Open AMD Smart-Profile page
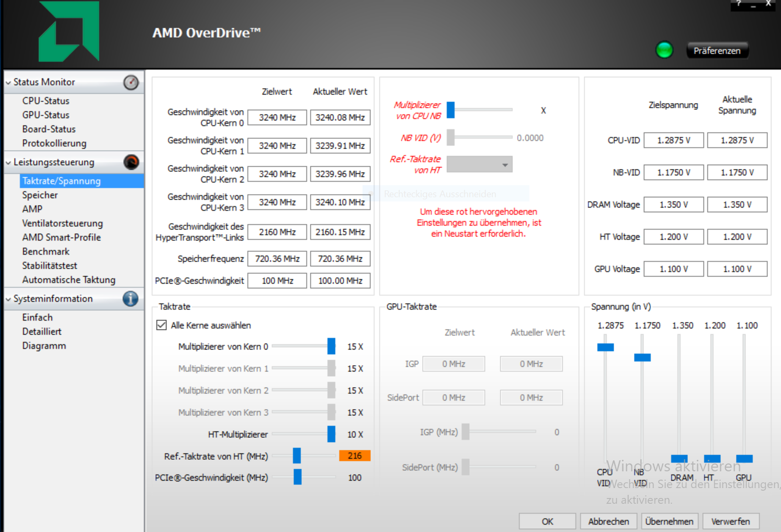This screenshot has width=781, height=532. 61,237
